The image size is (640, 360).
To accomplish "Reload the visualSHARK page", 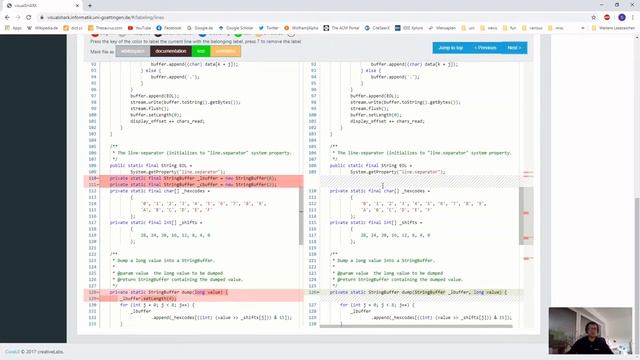I will (29, 18).
